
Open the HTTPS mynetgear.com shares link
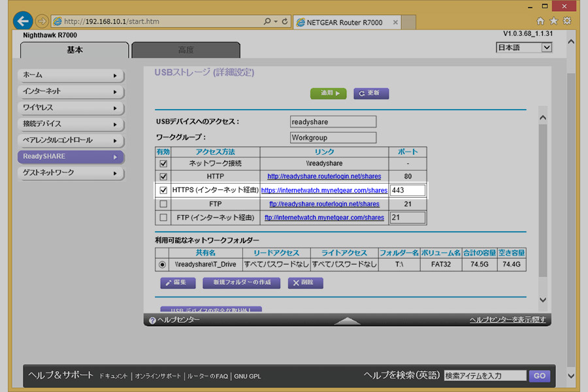[x=324, y=190]
